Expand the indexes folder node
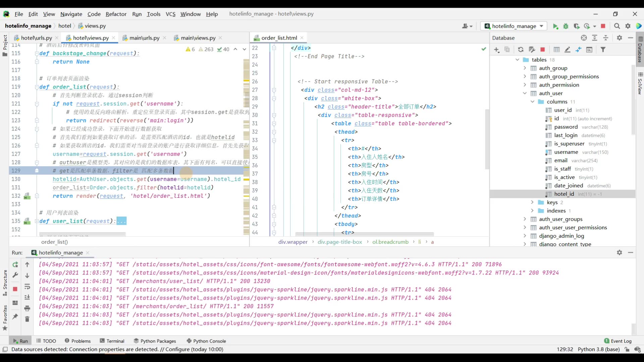644x362 pixels. point(532,210)
